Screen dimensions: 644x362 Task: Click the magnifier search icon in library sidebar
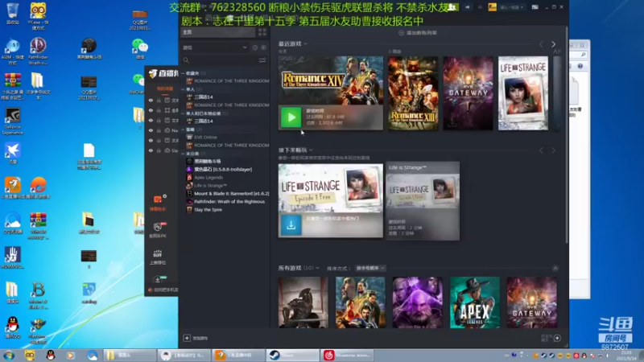point(186,60)
